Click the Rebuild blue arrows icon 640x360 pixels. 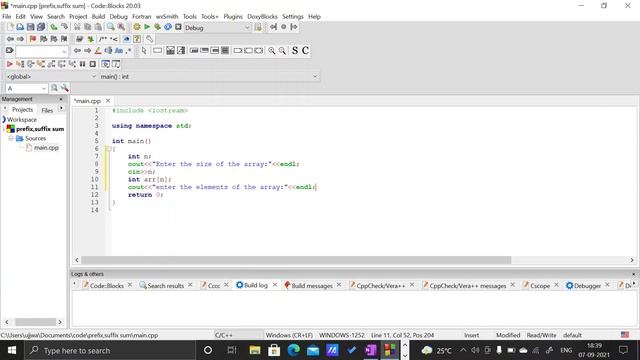168,27
